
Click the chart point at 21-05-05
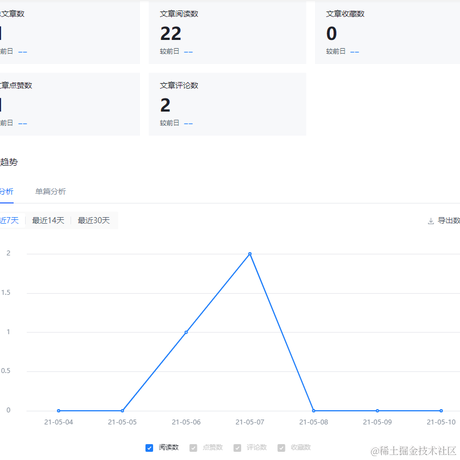tap(122, 411)
